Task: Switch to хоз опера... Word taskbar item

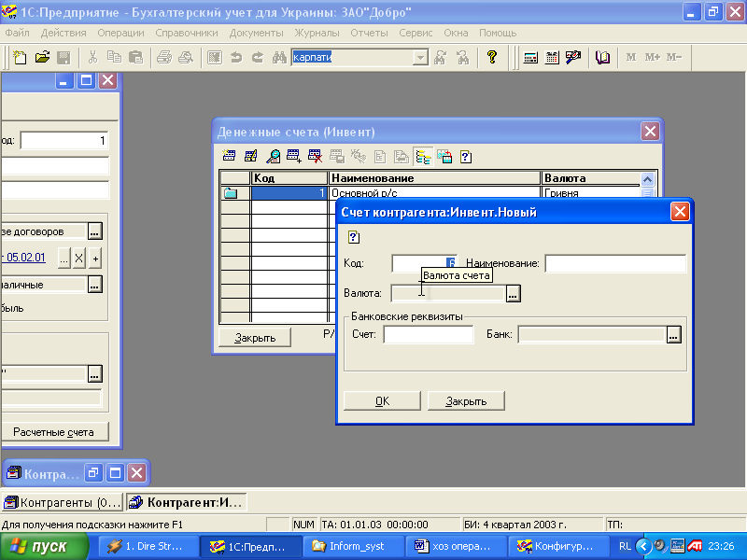Action: [457, 546]
